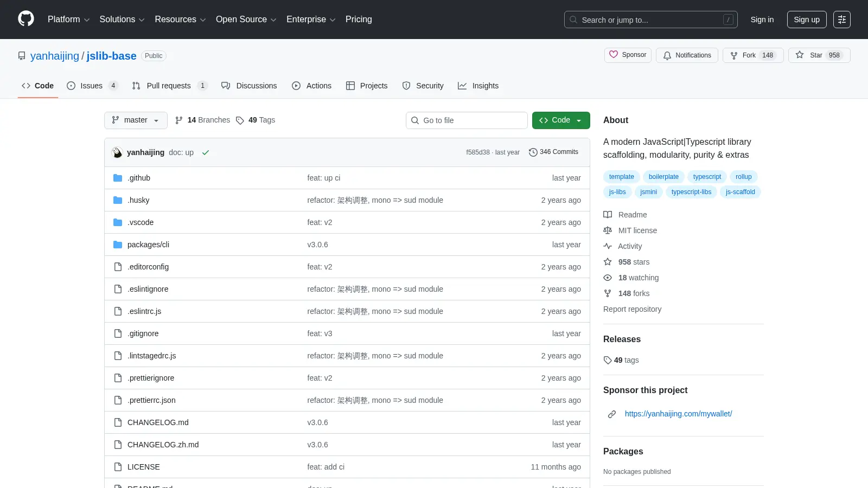This screenshot has height=488, width=868.
Task: Click the packages/cli folder icon
Action: [x=118, y=245]
